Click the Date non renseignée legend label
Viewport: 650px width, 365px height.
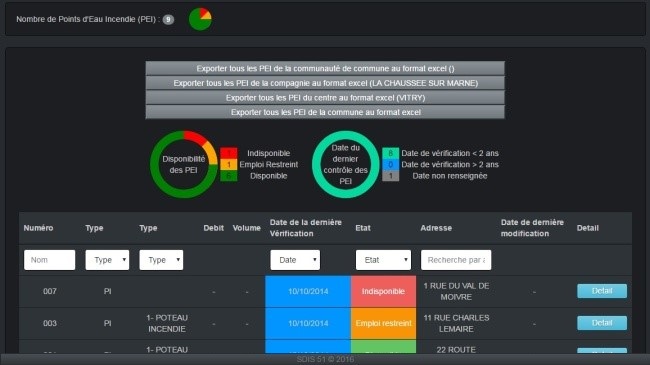click(450, 176)
